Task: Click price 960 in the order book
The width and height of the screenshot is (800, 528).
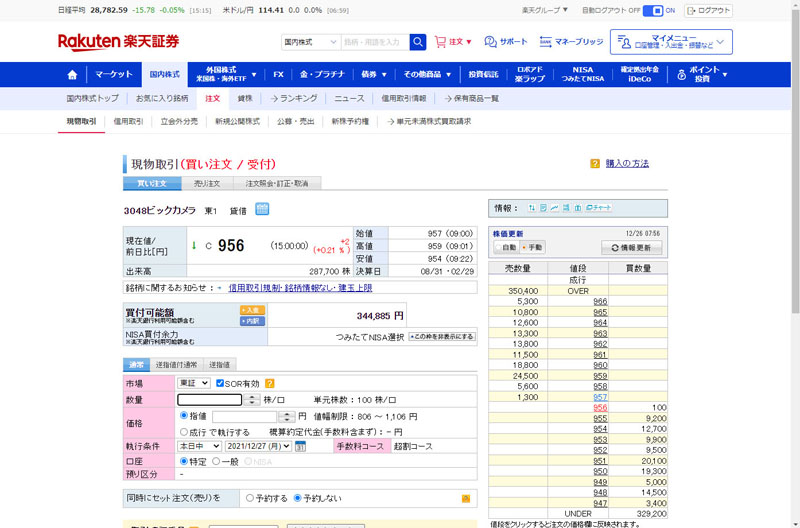Action: pos(600,365)
